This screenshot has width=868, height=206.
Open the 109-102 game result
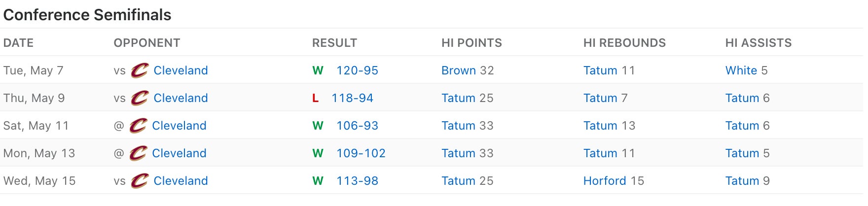[361, 153]
